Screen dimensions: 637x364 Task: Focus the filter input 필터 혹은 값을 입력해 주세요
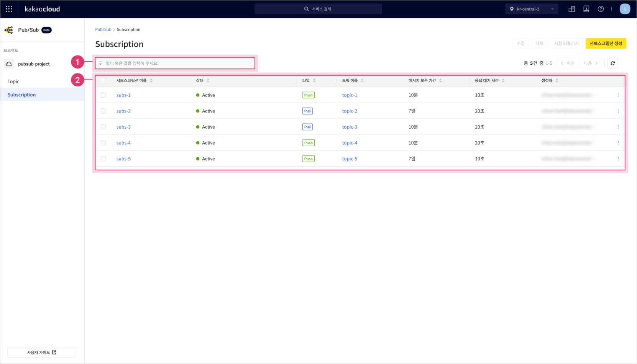coord(175,63)
